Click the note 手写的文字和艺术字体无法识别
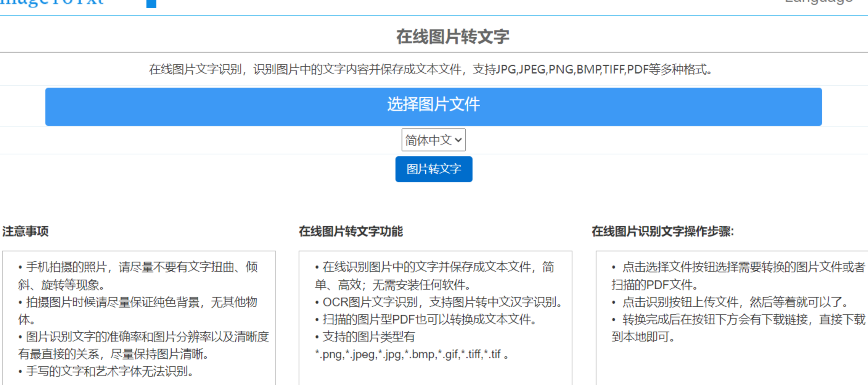This screenshot has width=868, height=385. click(106, 371)
